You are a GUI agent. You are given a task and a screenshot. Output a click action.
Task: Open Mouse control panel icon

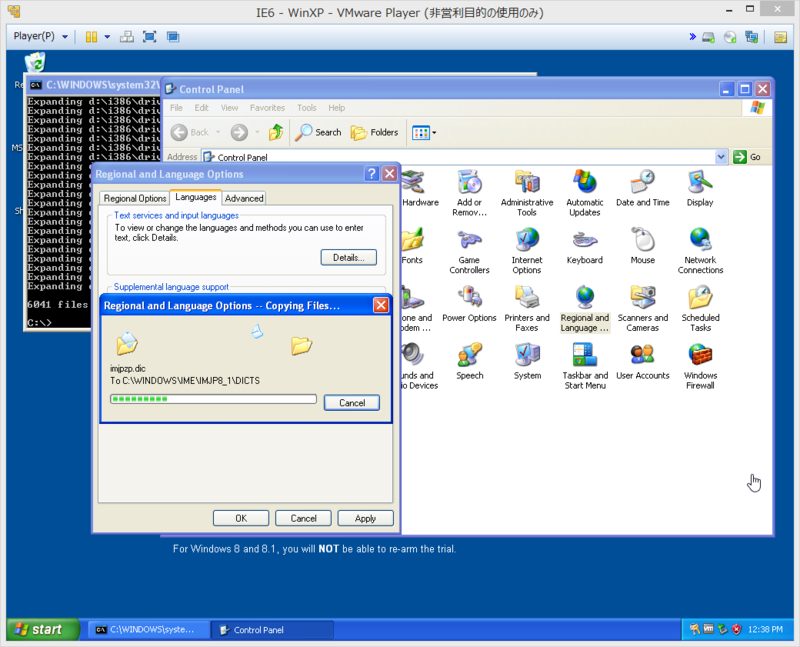[x=642, y=246]
